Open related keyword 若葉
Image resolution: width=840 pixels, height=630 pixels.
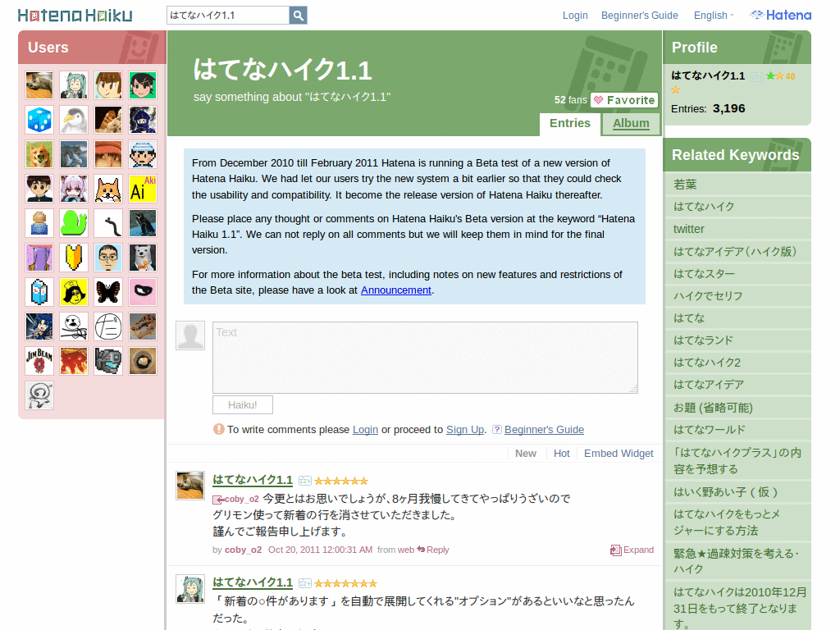[x=685, y=185]
